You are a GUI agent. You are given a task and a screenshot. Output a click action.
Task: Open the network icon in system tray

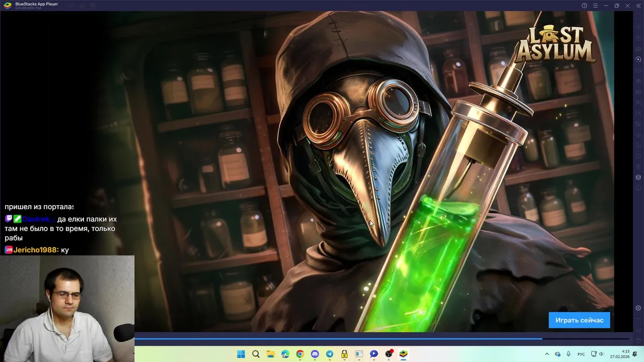[x=594, y=354]
